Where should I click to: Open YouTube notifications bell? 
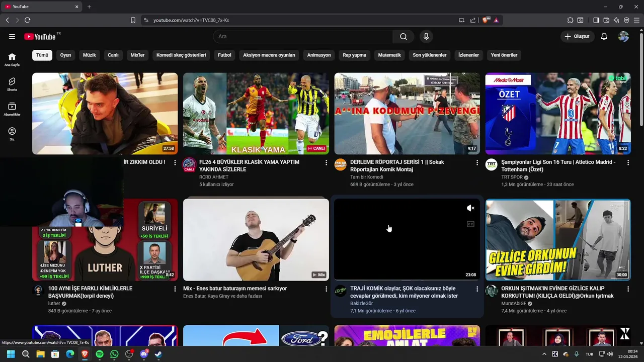click(x=604, y=36)
